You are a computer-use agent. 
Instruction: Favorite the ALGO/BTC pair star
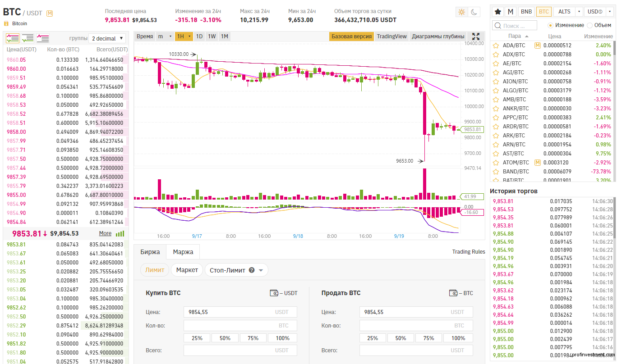496,91
